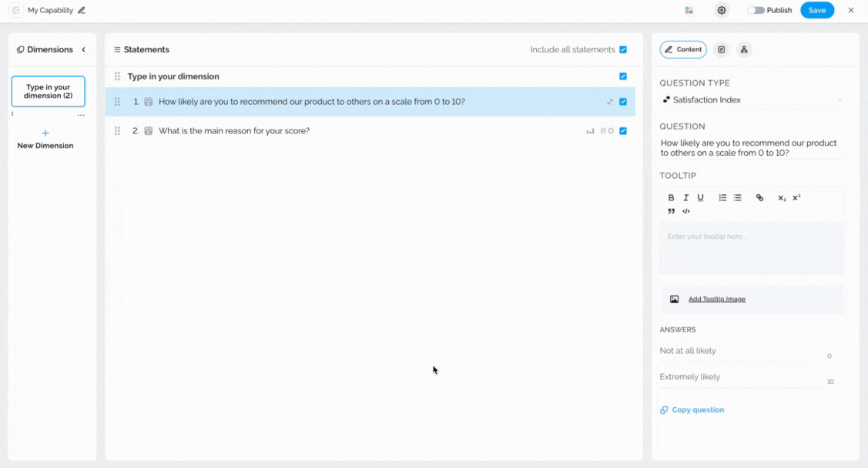
Task: Insert a link in tooltip editor
Action: (x=759, y=198)
